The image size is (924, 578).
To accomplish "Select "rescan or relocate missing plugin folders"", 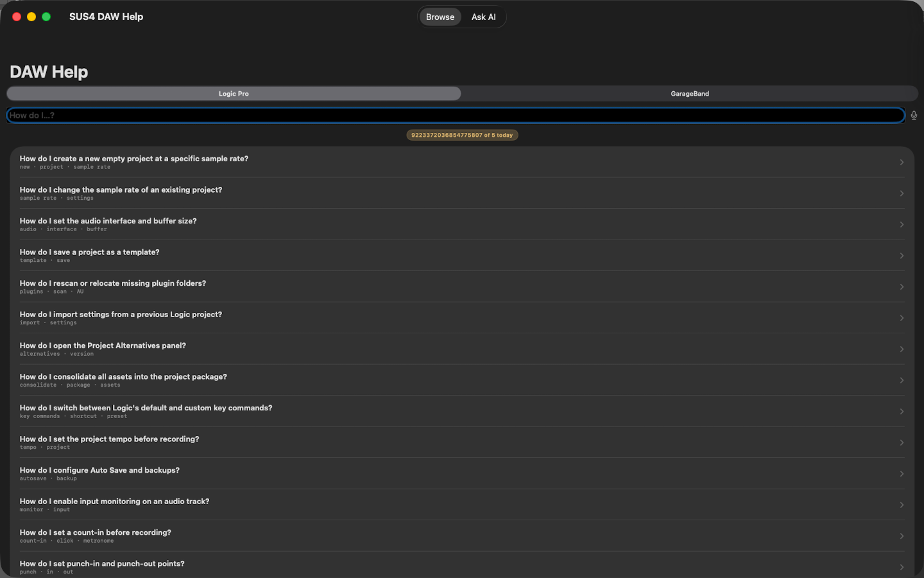I will tap(462, 286).
